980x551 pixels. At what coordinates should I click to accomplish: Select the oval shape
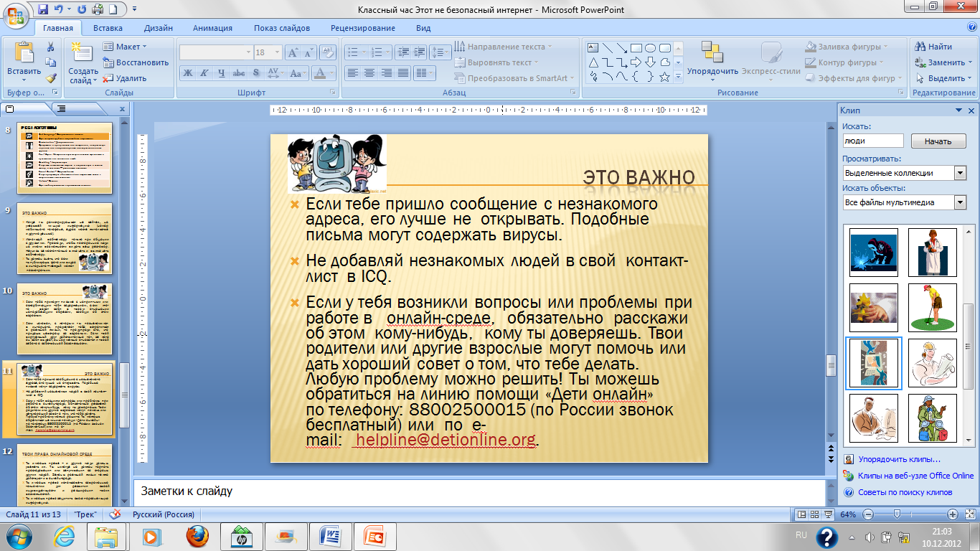click(x=651, y=48)
